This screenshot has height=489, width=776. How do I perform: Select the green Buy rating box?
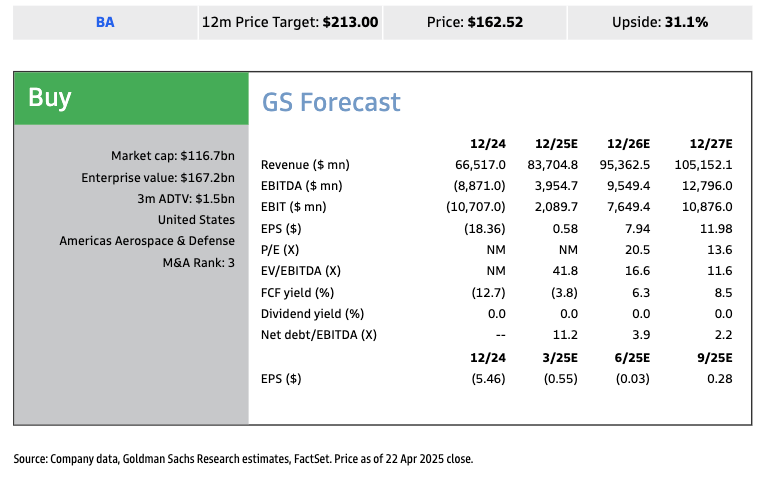click(131, 98)
